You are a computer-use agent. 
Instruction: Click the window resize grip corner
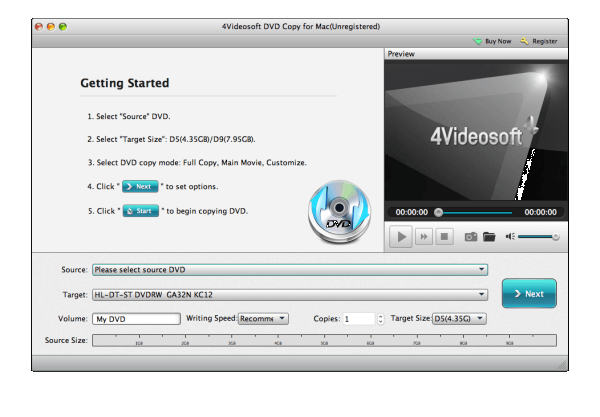coord(562,365)
